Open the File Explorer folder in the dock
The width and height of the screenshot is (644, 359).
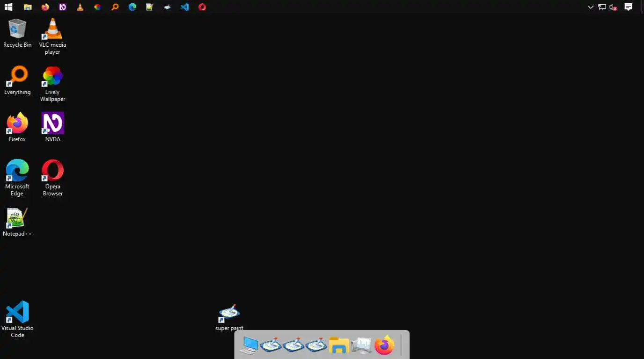[339, 345]
